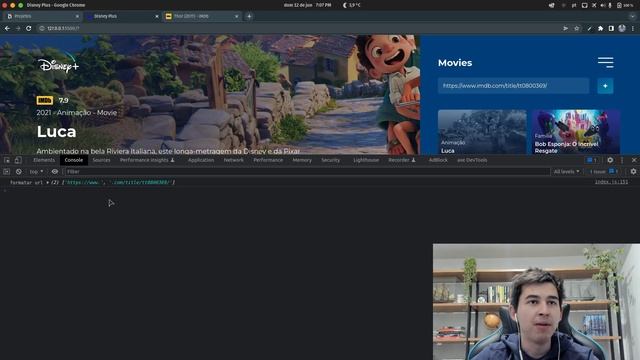The height and width of the screenshot is (360, 640).
Task: Open the AdBlock DevTools tab
Action: (438, 160)
